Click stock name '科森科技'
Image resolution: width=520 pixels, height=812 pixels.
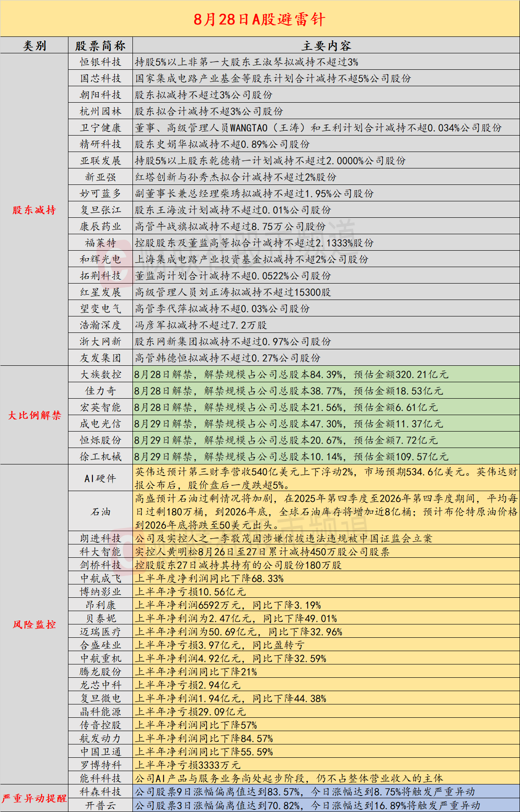click(x=100, y=792)
